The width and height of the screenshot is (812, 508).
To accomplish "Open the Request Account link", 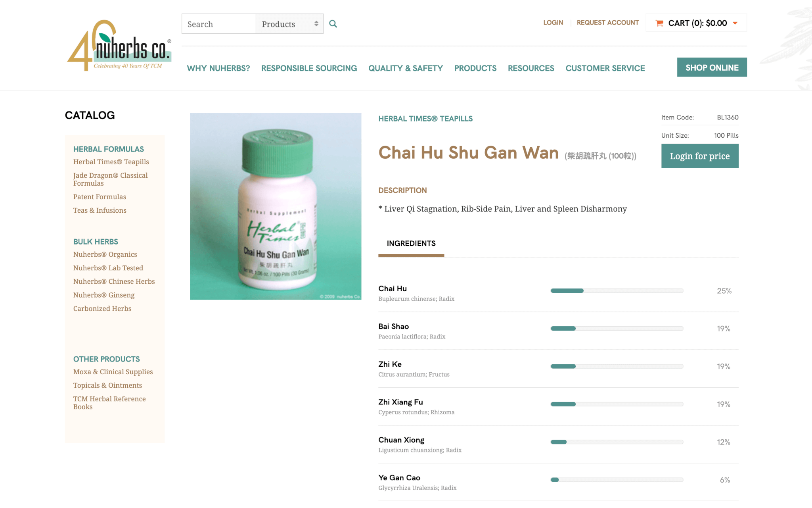I will [607, 23].
